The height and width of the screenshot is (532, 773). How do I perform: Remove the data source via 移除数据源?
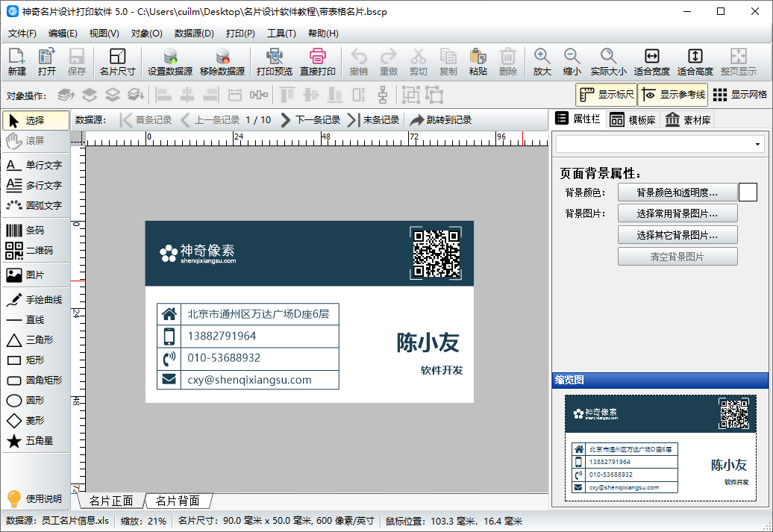pos(222,62)
